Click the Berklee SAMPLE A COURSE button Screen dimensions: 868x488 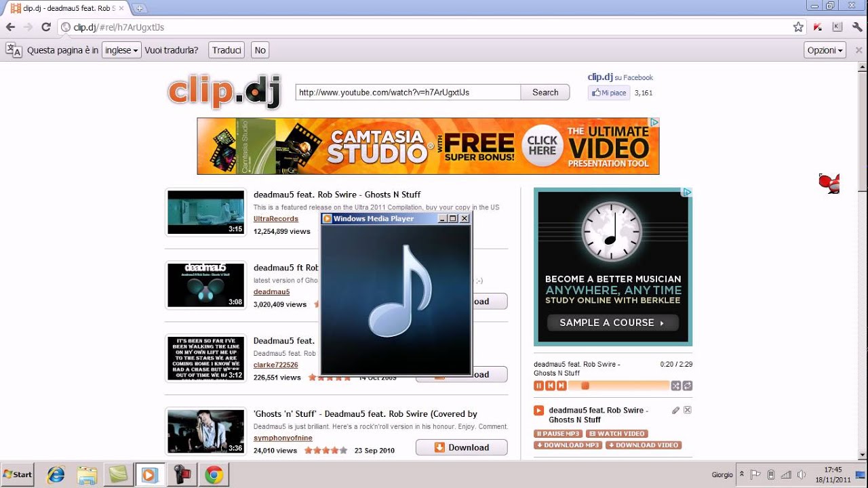[x=612, y=323]
